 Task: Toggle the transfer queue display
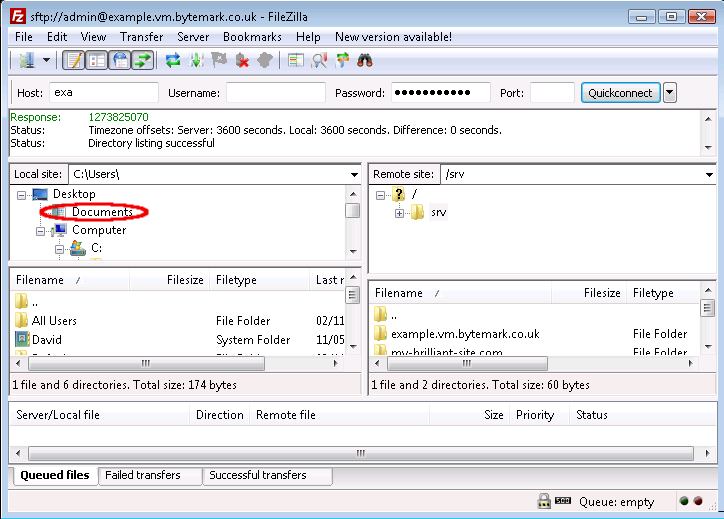coord(143,60)
